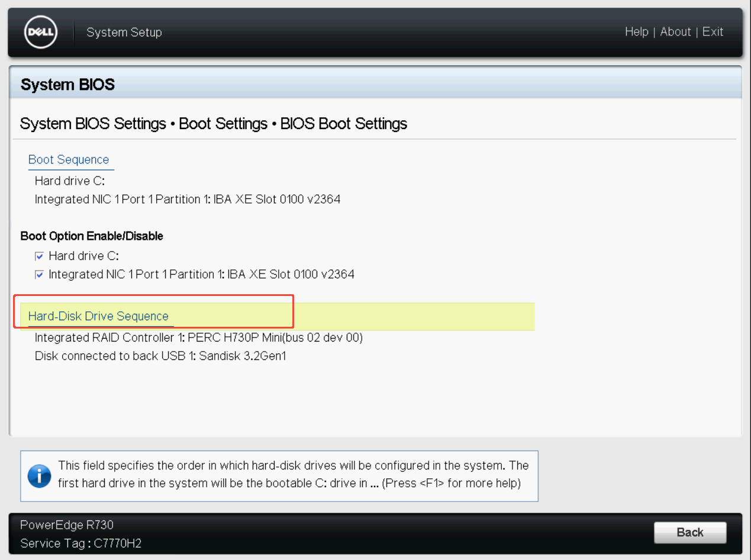This screenshot has height=560, width=751.
Task: Open the Boot Sequence setting
Action: pyautogui.click(x=69, y=160)
